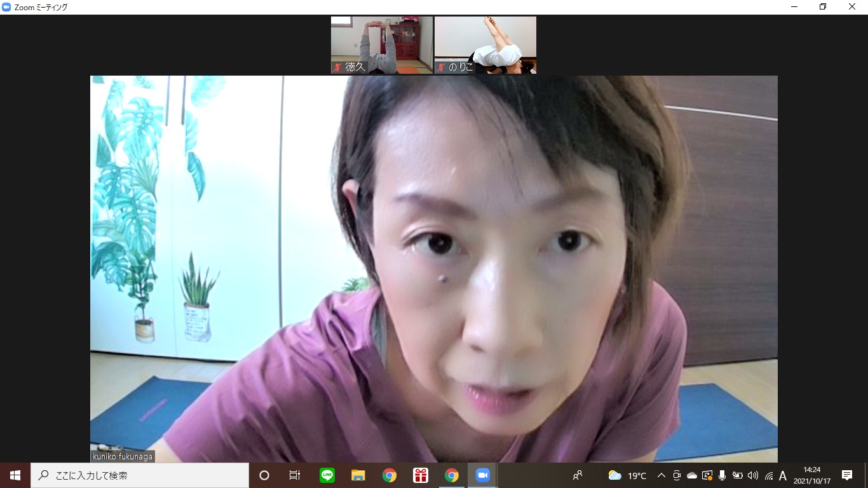Select the のりこ participant video thumbnail
The height and width of the screenshot is (488, 868).
pos(485,45)
